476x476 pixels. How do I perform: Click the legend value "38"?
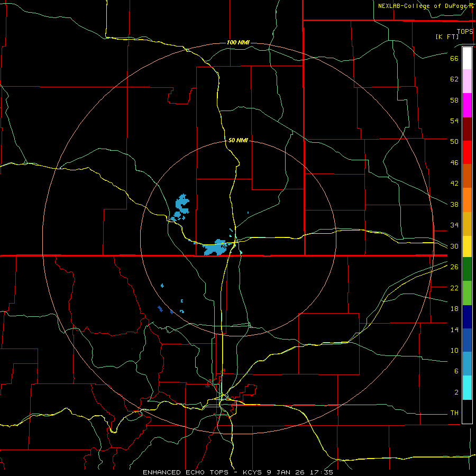(454, 204)
